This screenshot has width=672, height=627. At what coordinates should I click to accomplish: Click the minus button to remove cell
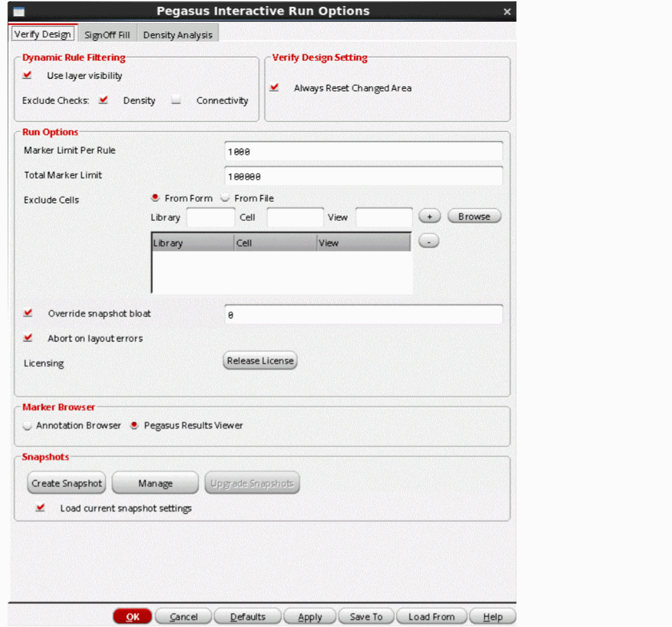pyautogui.click(x=429, y=242)
